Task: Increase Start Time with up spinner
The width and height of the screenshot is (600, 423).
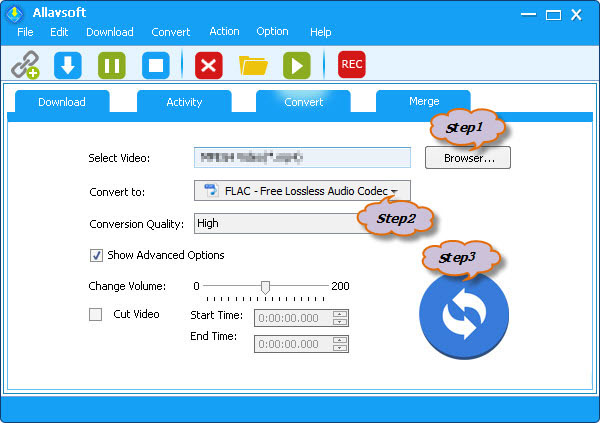Action: 340,314
